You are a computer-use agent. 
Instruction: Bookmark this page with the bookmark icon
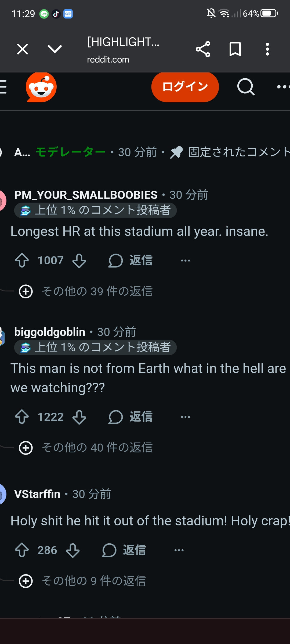[235, 49]
